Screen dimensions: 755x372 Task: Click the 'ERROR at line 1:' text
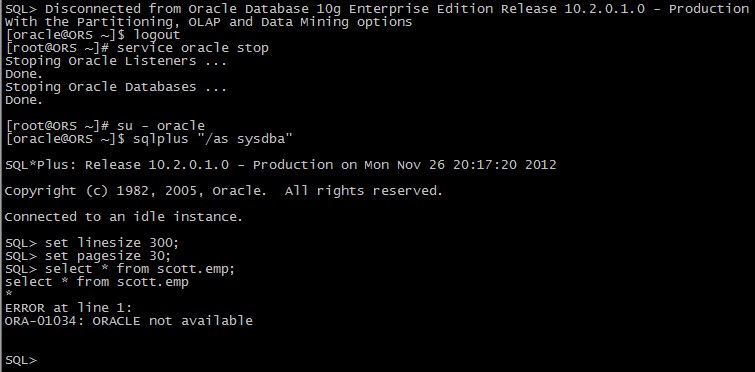point(68,308)
